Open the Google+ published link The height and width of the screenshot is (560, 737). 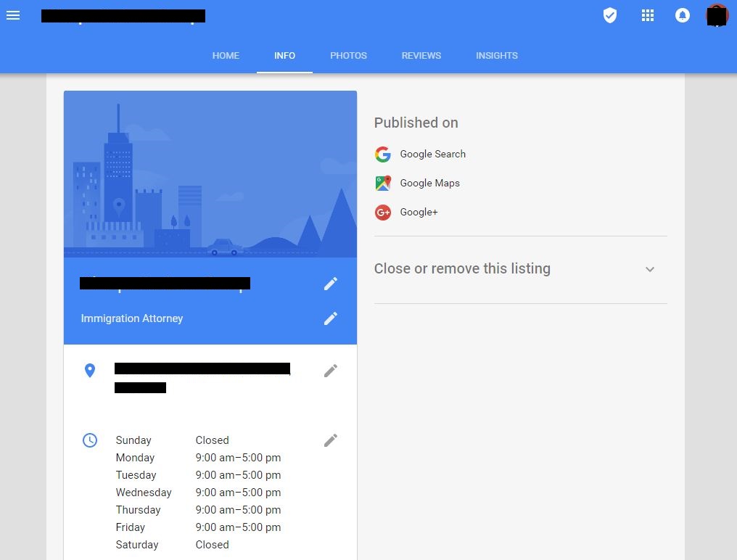click(419, 213)
